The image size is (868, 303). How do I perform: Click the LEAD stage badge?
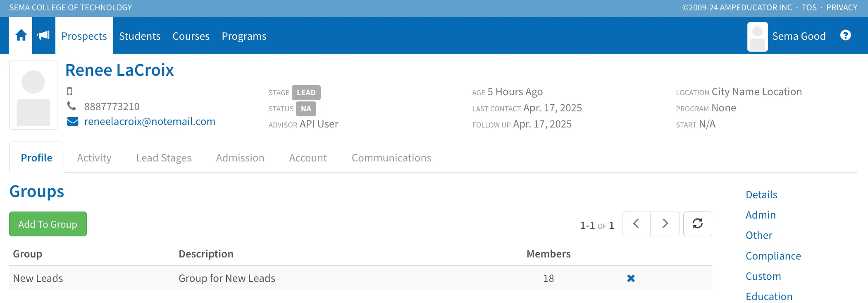point(306,93)
